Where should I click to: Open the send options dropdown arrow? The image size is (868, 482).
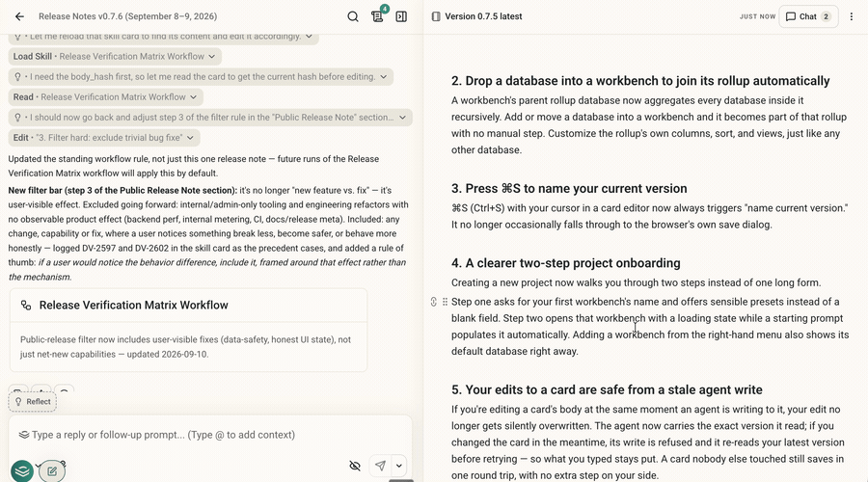(399, 466)
